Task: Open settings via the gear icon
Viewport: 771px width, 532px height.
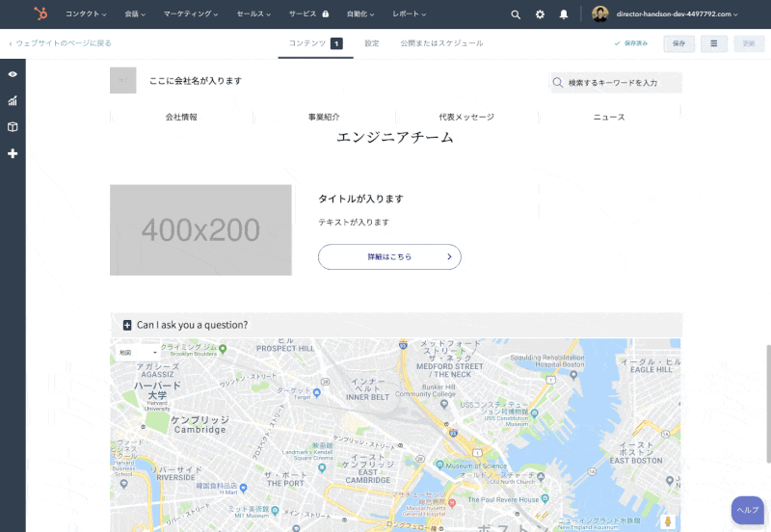Action: 540,14
